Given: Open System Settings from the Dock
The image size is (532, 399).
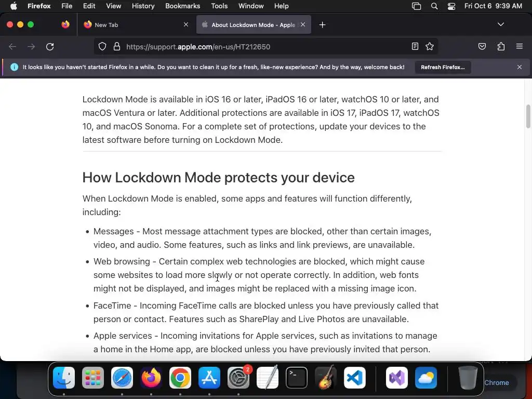Looking at the screenshot, I should click(238, 378).
